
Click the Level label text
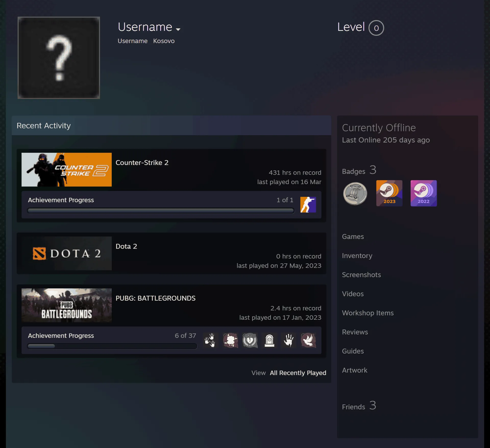351,27
